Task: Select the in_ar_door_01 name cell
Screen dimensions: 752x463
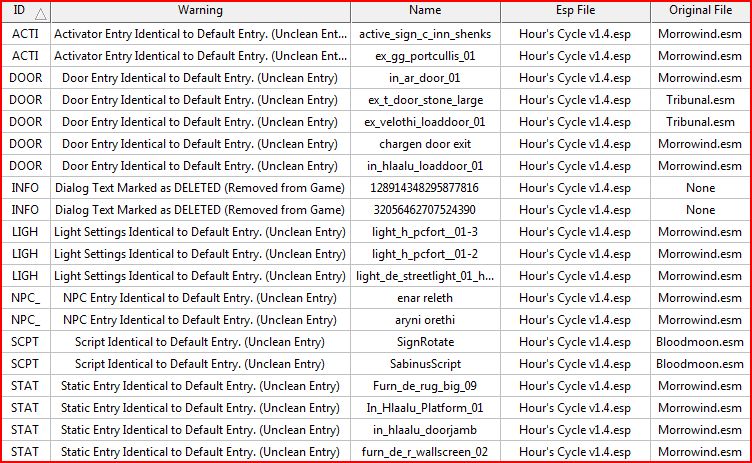Action: pyautogui.click(x=425, y=78)
